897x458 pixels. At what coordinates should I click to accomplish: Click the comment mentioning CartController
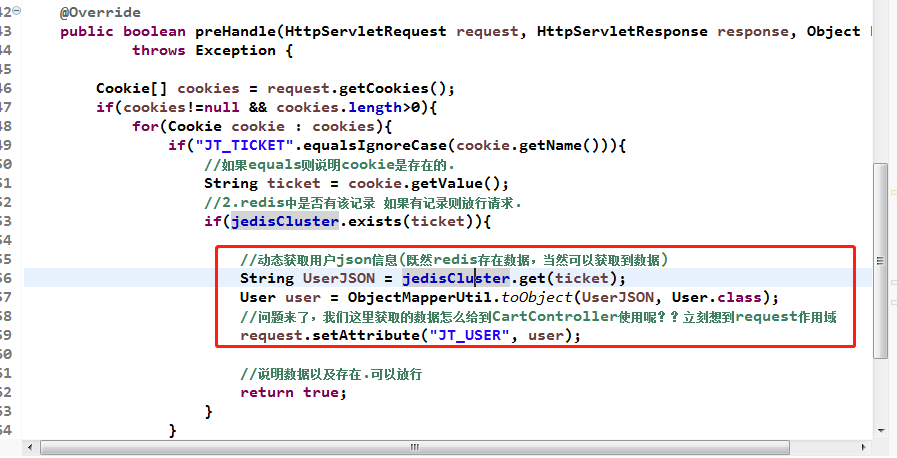click(538, 316)
